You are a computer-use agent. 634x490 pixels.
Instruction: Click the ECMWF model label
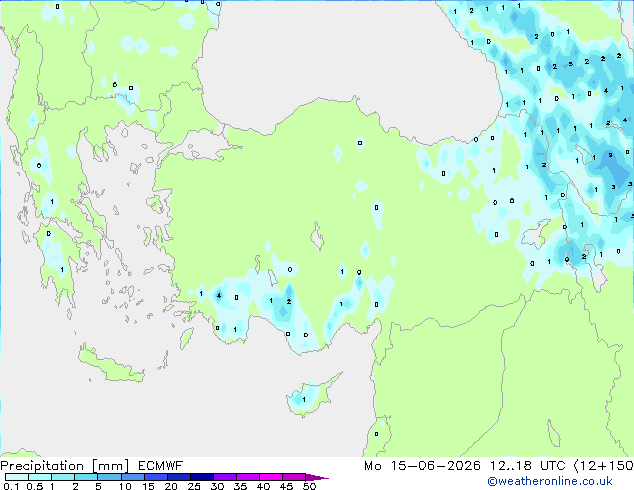click(x=161, y=466)
